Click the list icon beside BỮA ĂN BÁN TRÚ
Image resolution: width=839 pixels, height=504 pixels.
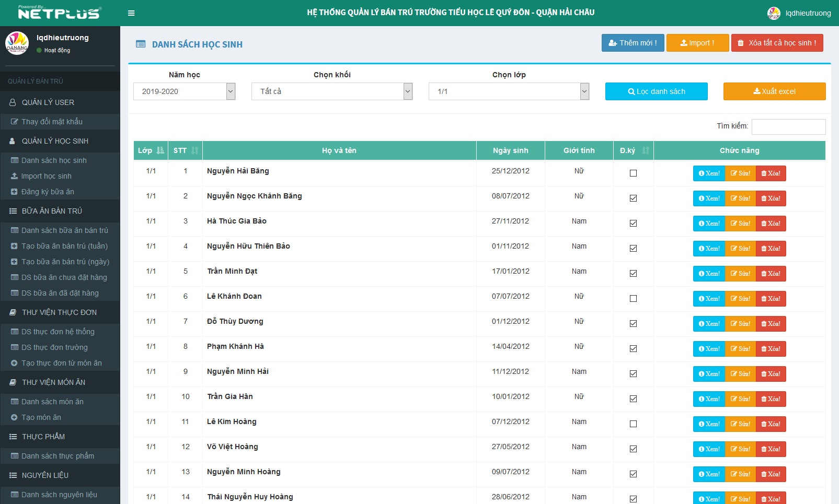pos(13,211)
